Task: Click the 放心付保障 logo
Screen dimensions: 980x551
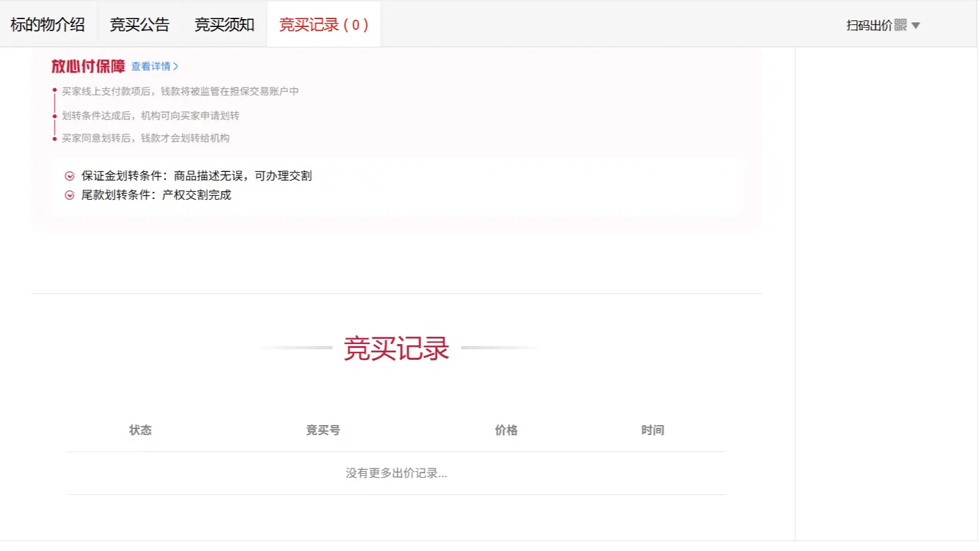Action: coord(88,67)
